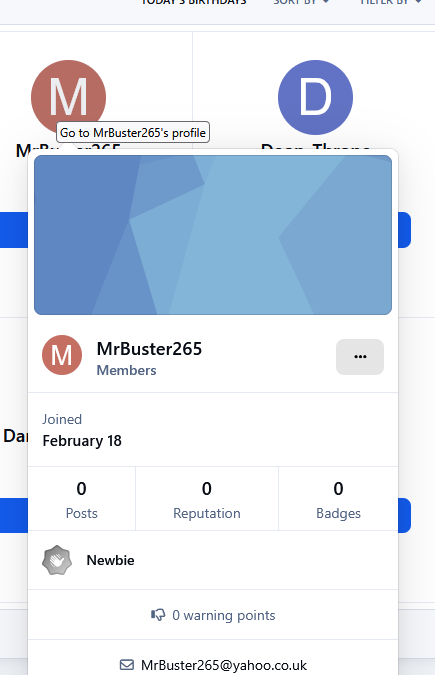
Task: Click the Newbie rank label
Action: (110, 560)
